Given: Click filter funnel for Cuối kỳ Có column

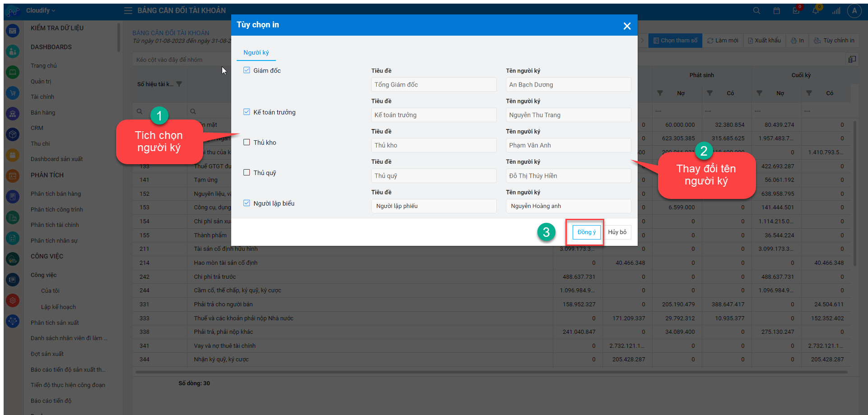Looking at the screenshot, I should click(x=809, y=93).
